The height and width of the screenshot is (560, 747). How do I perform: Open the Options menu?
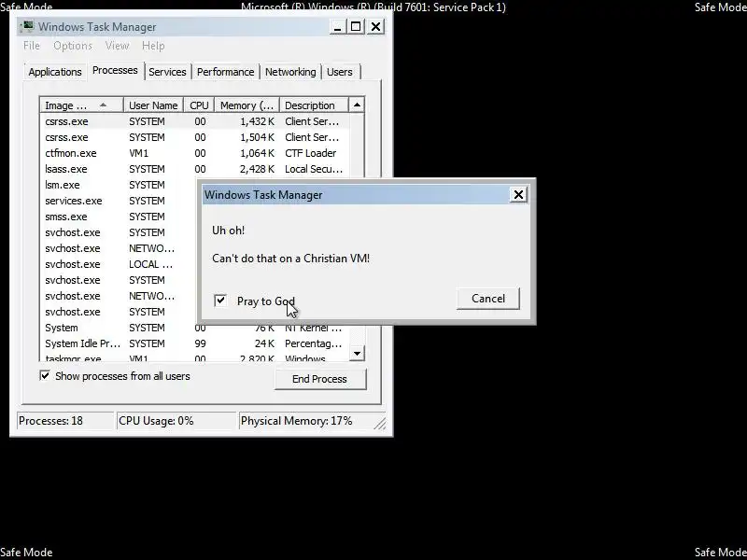point(73,46)
